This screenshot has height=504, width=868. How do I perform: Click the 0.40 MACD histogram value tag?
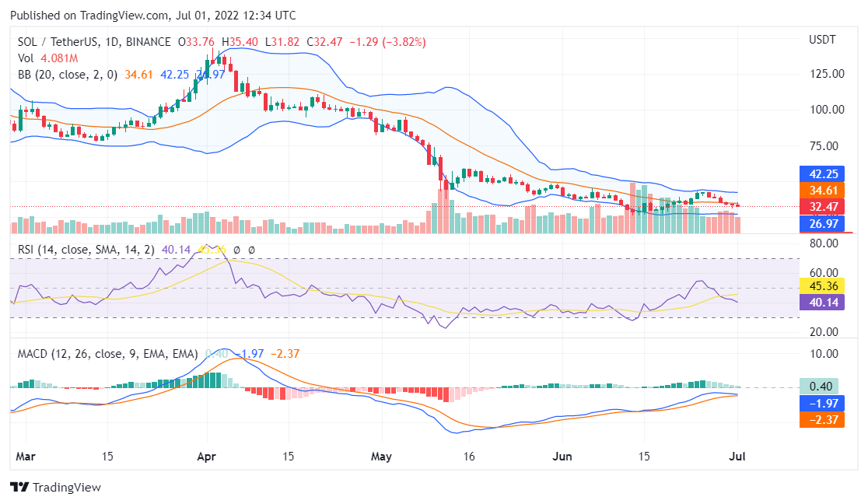tap(821, 387)
